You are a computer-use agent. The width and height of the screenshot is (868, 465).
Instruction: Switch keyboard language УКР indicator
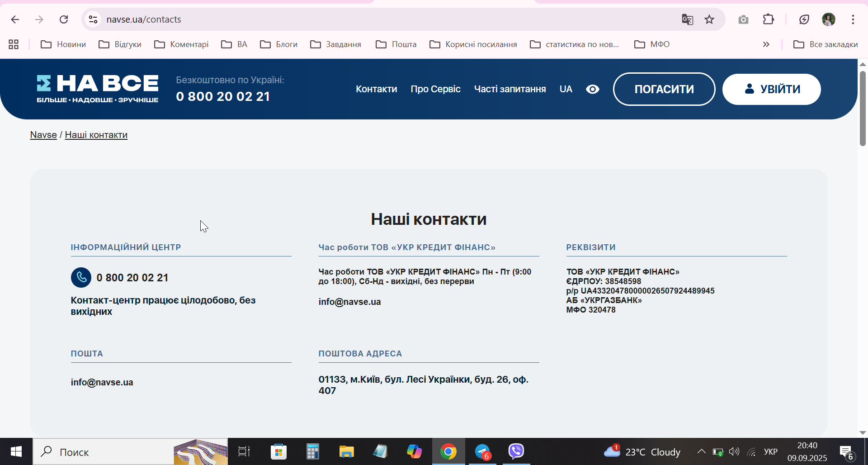[x=771, y=451]
